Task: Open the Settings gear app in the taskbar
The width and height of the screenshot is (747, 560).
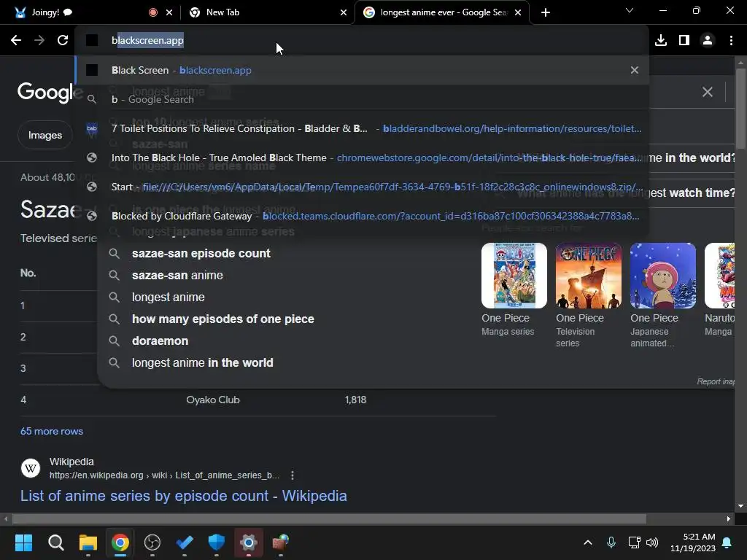Action: tap(249, 542)
